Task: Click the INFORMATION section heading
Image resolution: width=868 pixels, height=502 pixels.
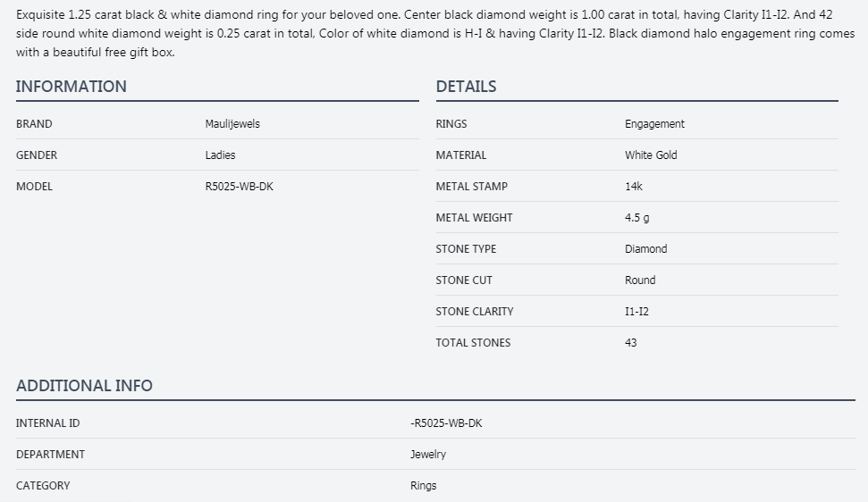Action: [72, 87]
